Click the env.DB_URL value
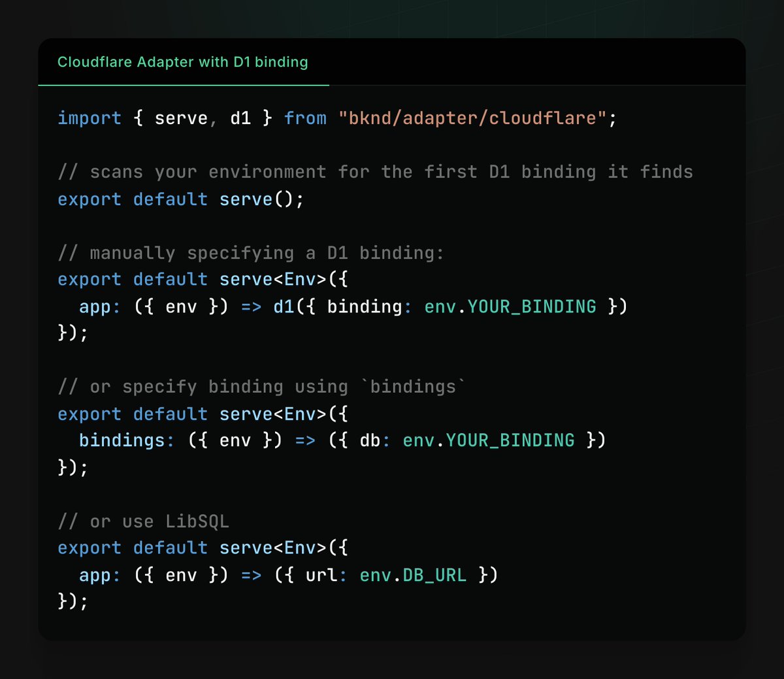Image resolution: width=784 pixels, height=679 pixels. (413, 575)
